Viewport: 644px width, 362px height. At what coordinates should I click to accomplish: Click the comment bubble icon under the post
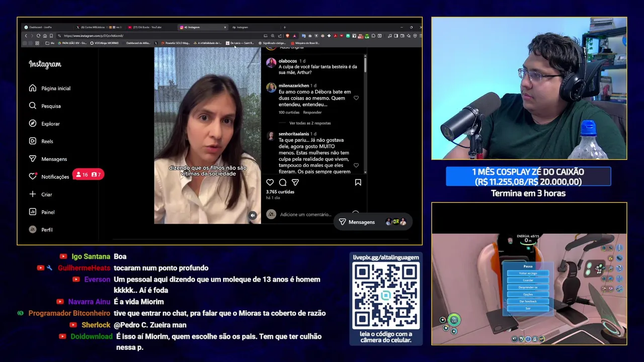point(283,183)
